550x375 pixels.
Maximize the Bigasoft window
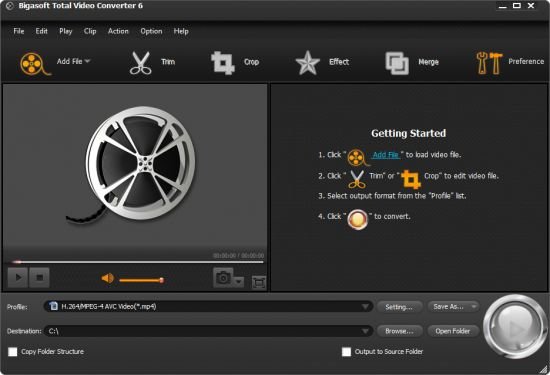517,6
